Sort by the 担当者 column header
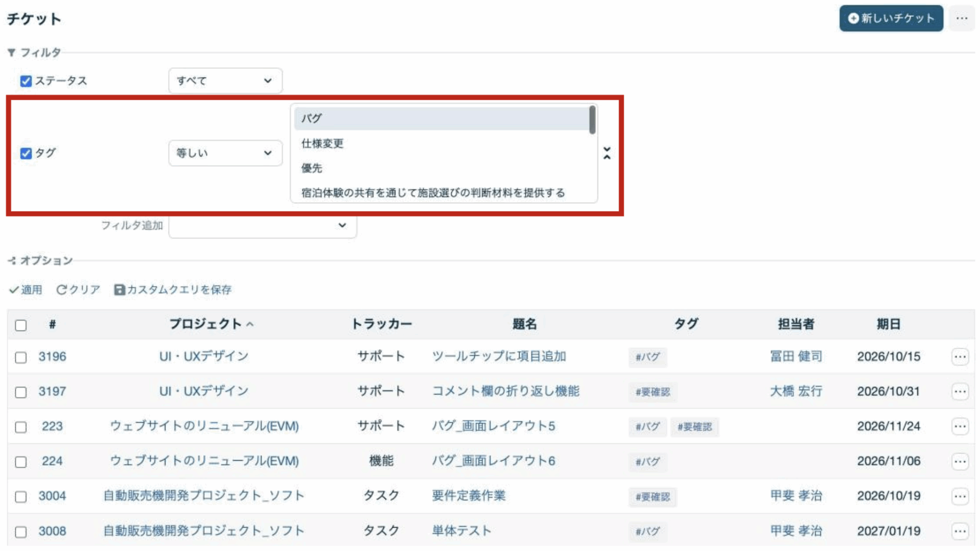This screenshot has height=551, width=980. (796, 324)
